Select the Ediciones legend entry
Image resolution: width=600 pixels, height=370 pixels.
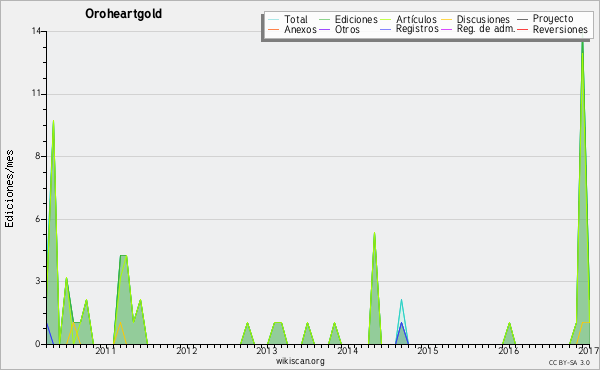[x=356, y=19]
